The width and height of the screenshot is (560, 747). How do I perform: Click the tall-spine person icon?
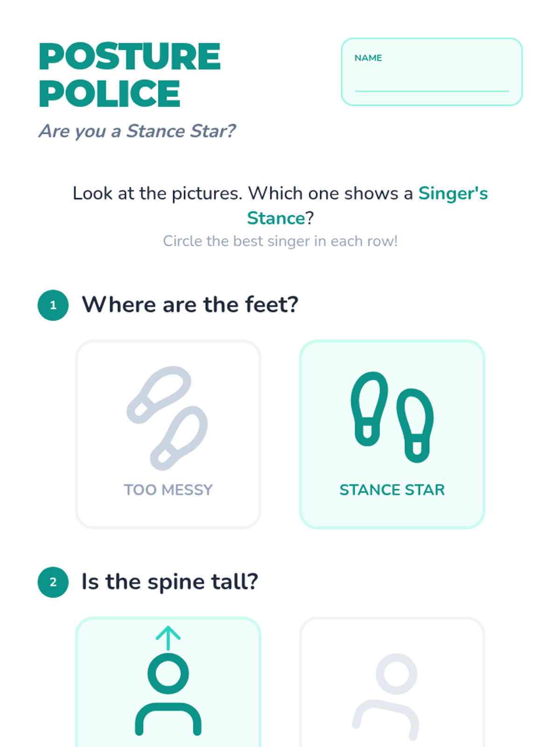[x=168, y=694]
